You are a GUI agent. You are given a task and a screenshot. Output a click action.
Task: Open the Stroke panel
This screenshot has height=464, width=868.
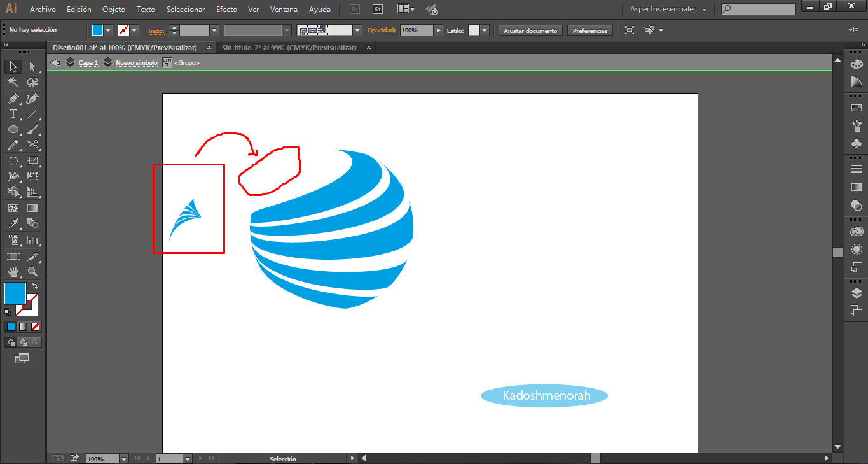[x=857, y=169]
